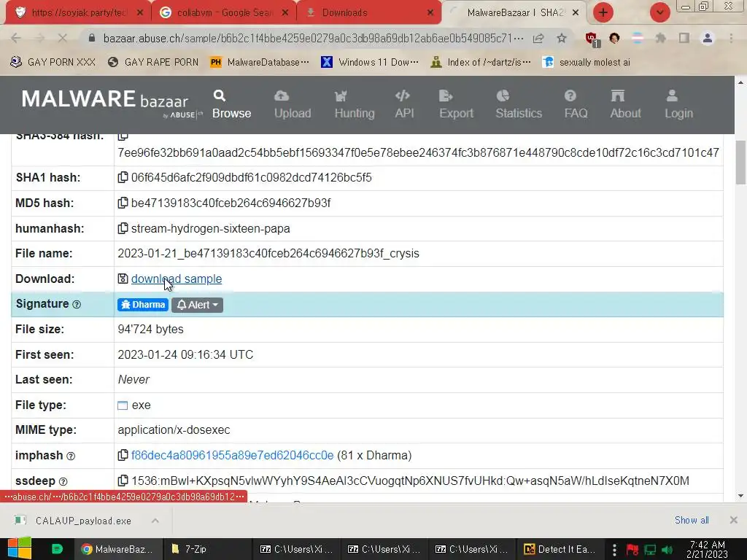The image size is (747, 560).
Task: Click the address bar URL
Action: 313,38
